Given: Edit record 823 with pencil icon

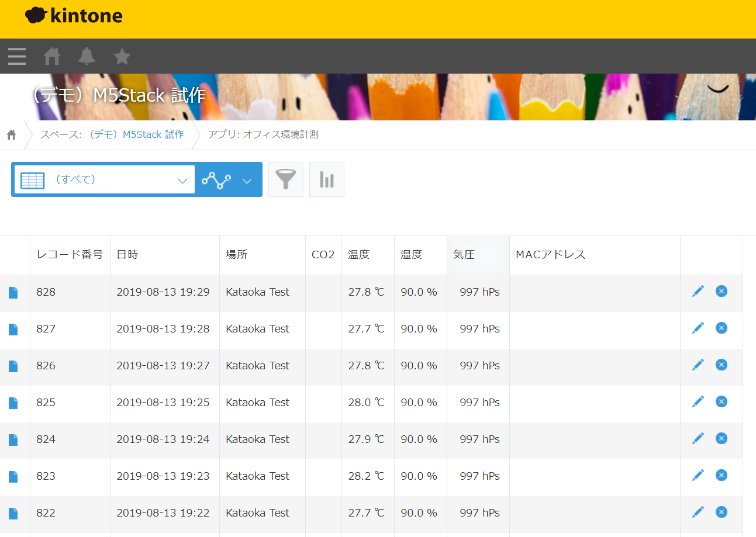Looking at the screenshot, I should (698, 475).
